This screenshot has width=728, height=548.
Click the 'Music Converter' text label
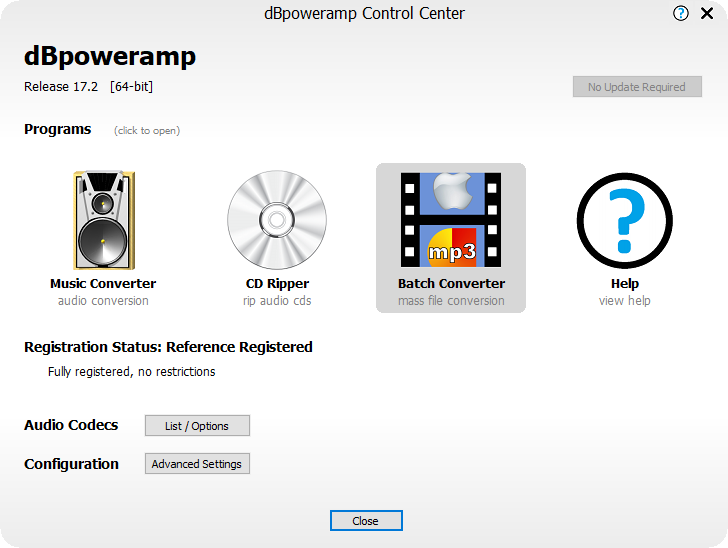tap(103, 284)
